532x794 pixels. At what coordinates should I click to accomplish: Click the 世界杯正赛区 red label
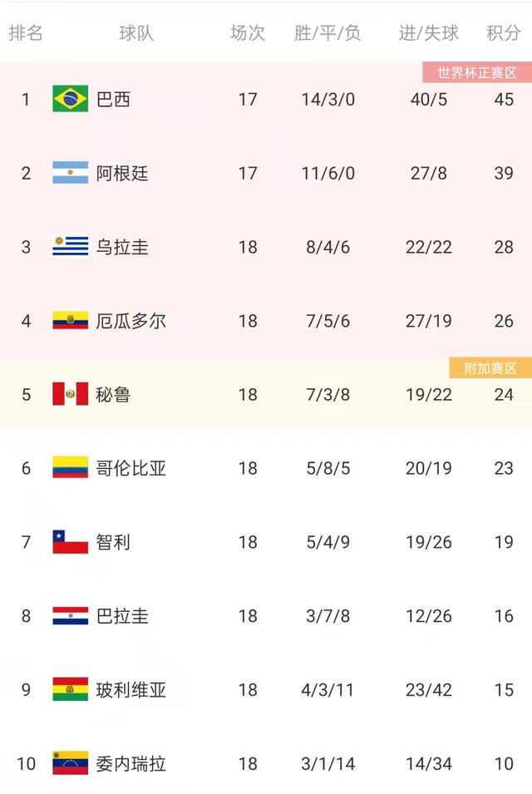(x=477, y=73)
